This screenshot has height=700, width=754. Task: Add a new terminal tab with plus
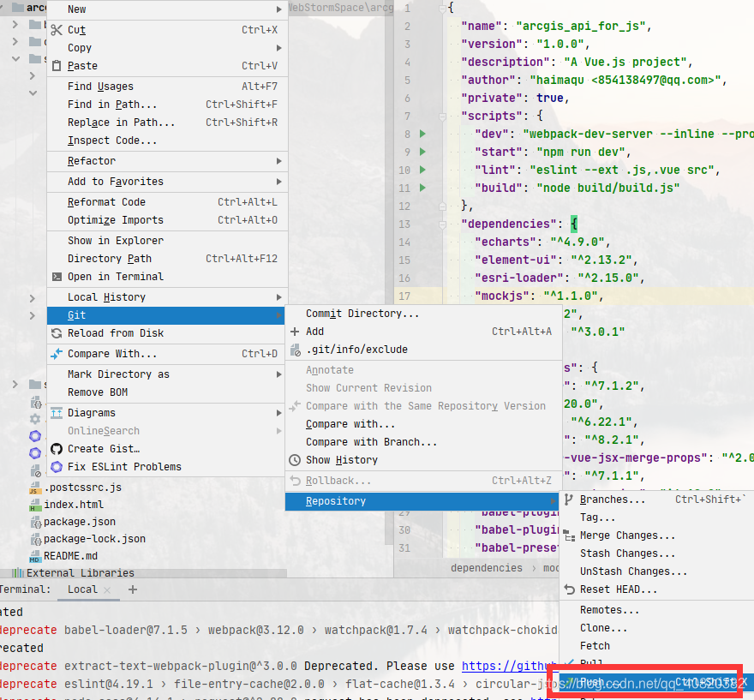pos(133,589)
